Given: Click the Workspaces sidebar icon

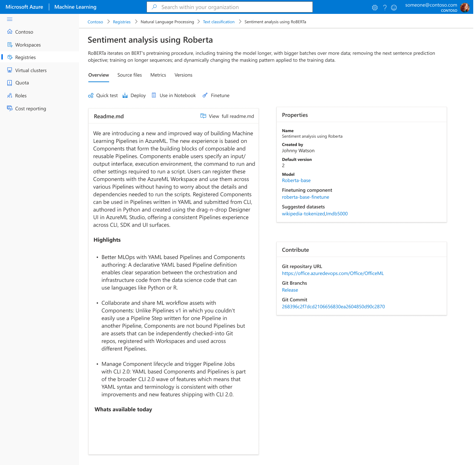Looking at the screenshot, I should (10, 45).
